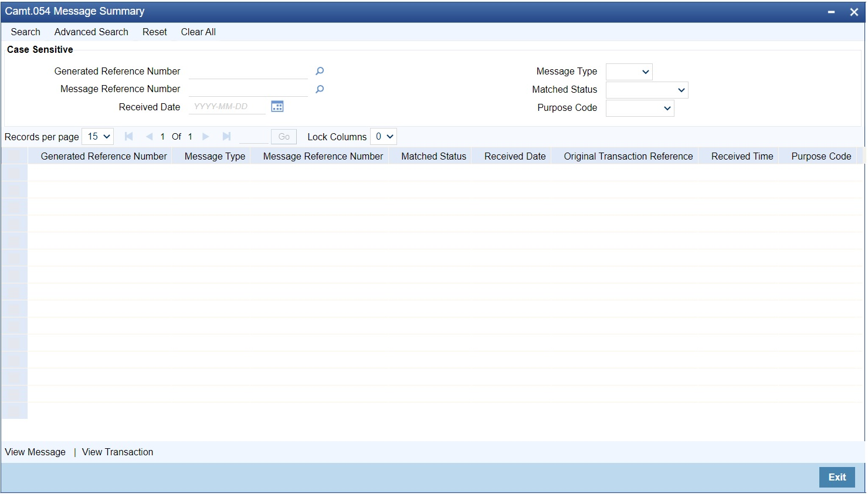Click the Exit button
Image resolution: width=868 pixels, height=494 pixels.
click(x=837, y=478)
